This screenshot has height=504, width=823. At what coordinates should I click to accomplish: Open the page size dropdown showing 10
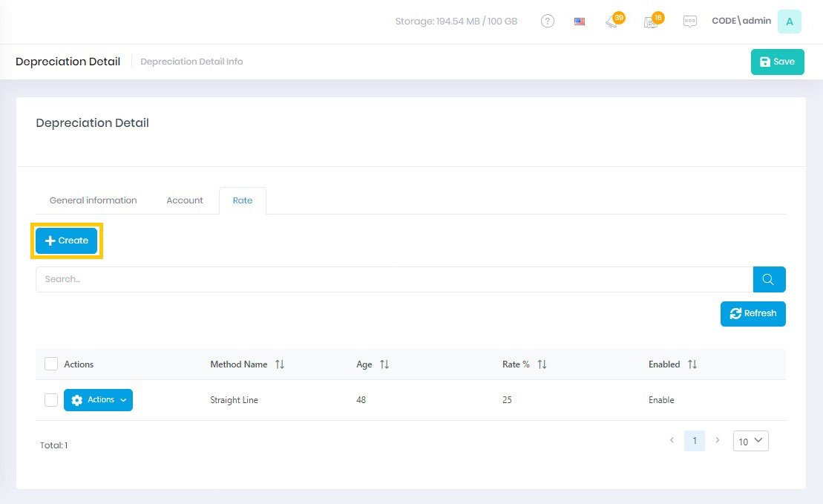[750, 441]
